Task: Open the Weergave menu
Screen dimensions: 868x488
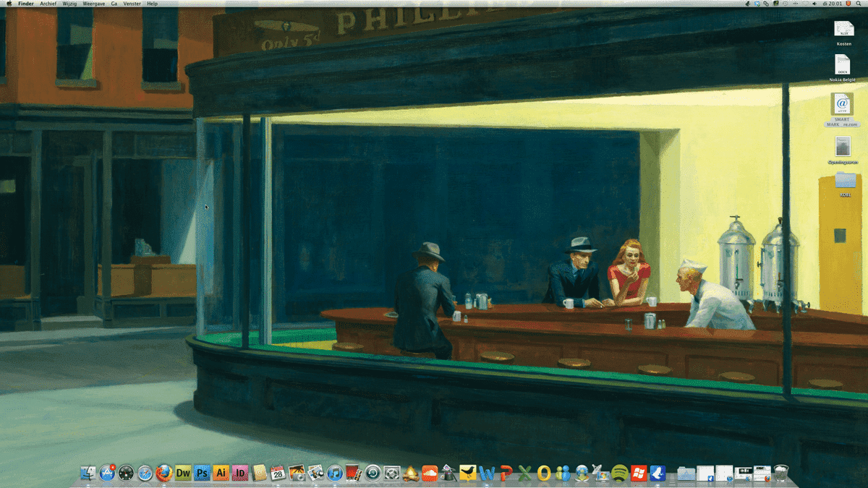Action: pos(93,4)
